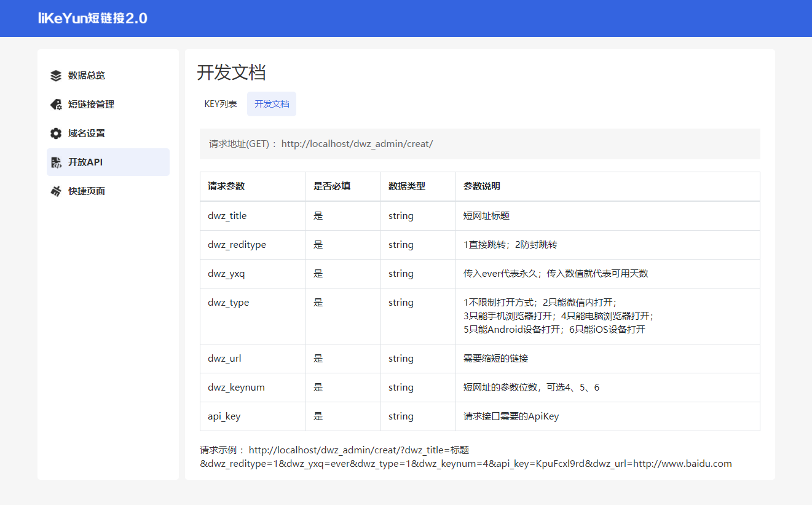The height and width of the screenshot is (505, 812).
Task: Select the 短链接管理 link icon
Action: coord(55,104)
